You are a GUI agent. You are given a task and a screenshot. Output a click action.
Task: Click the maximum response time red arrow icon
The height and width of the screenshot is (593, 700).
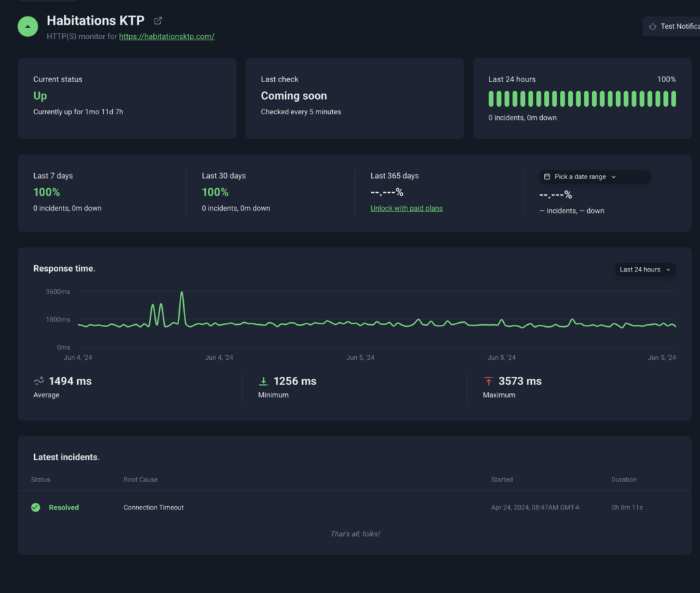click(488, 381)
